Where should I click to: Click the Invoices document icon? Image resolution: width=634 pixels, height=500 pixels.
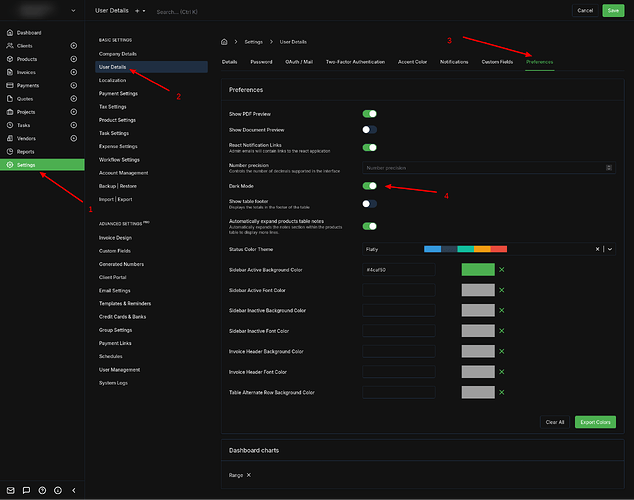click(10, 72)
